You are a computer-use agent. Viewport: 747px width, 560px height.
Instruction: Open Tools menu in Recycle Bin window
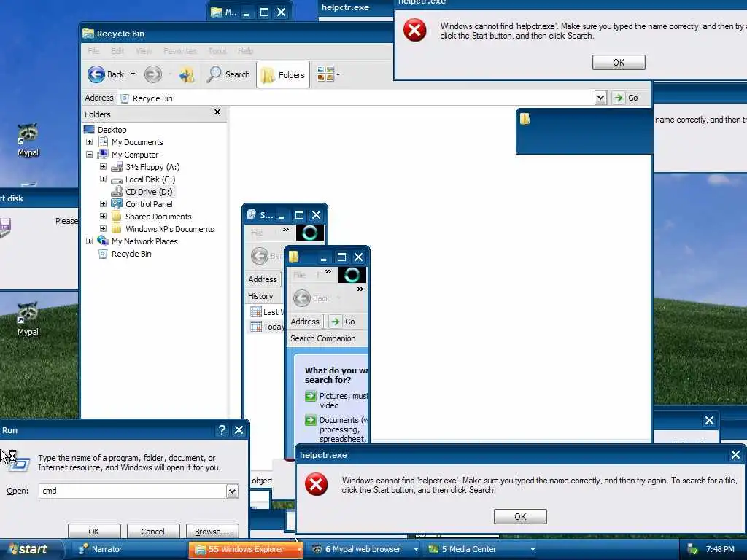point(217,50)
